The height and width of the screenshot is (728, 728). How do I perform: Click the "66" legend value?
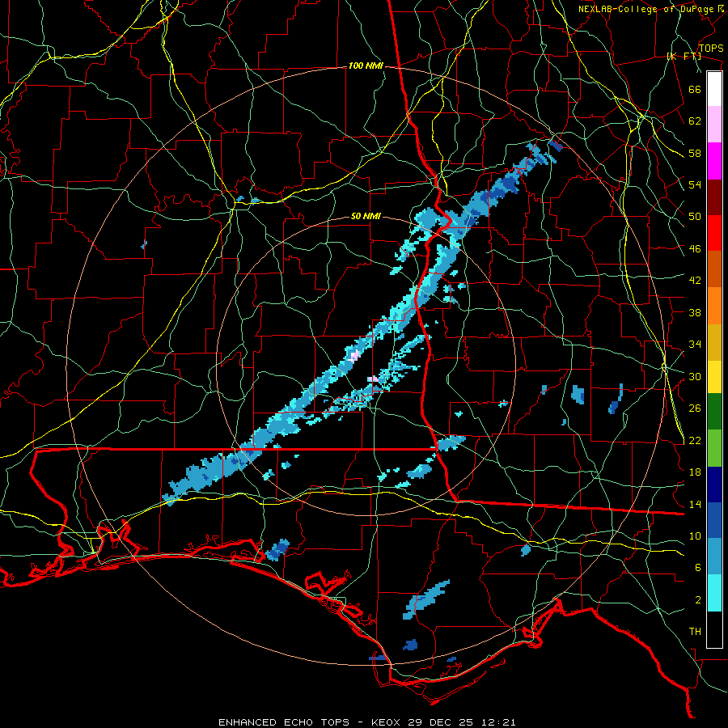point(695,89)
